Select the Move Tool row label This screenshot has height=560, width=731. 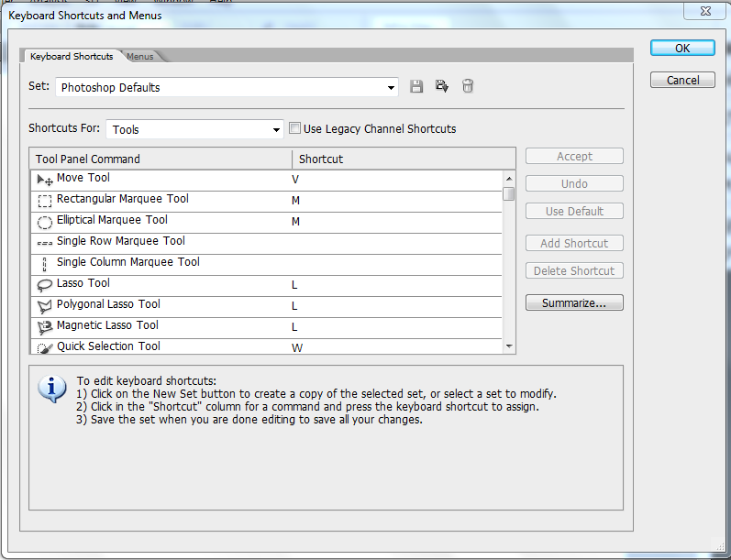tap(83, 178)
